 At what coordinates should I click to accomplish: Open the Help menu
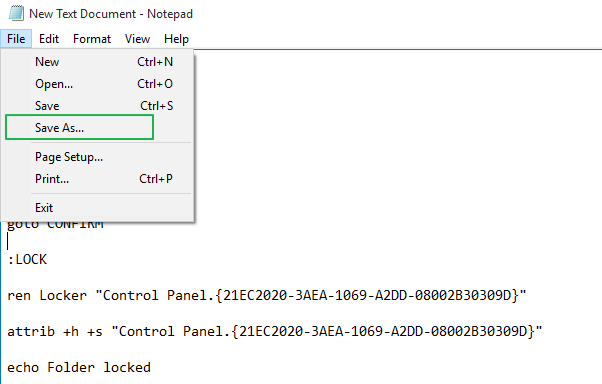(176, 39)
